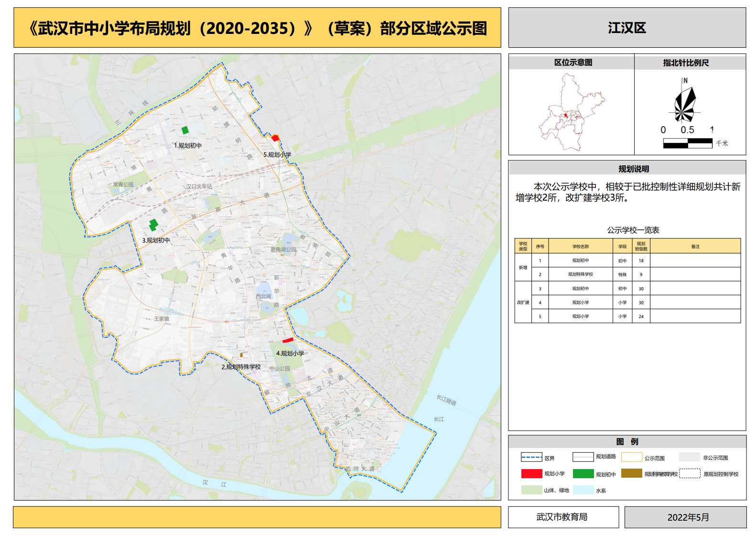Click the light blue 水系 legend swatch
Viewport: 756px width, 535px height.
coord(583,490)
